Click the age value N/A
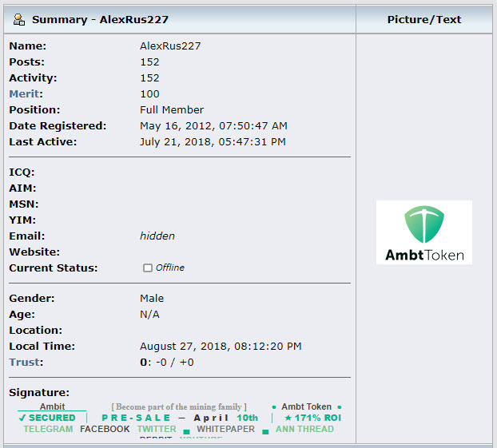The image size is (497, 448). pos(149,315)
